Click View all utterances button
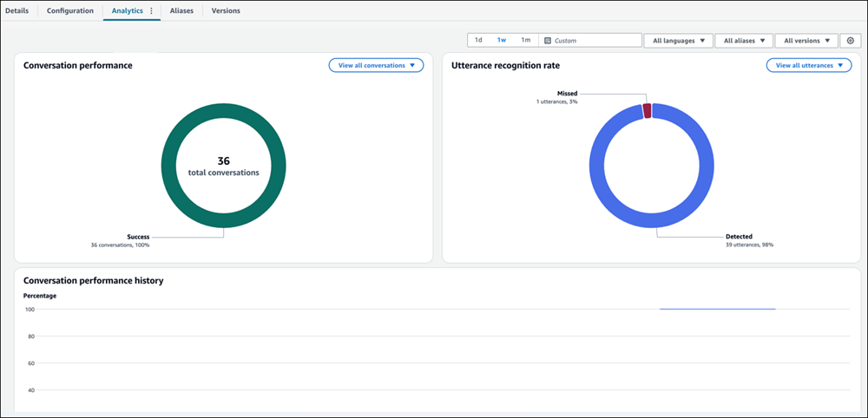The image size is (868, 418). (x=809, y=65)
